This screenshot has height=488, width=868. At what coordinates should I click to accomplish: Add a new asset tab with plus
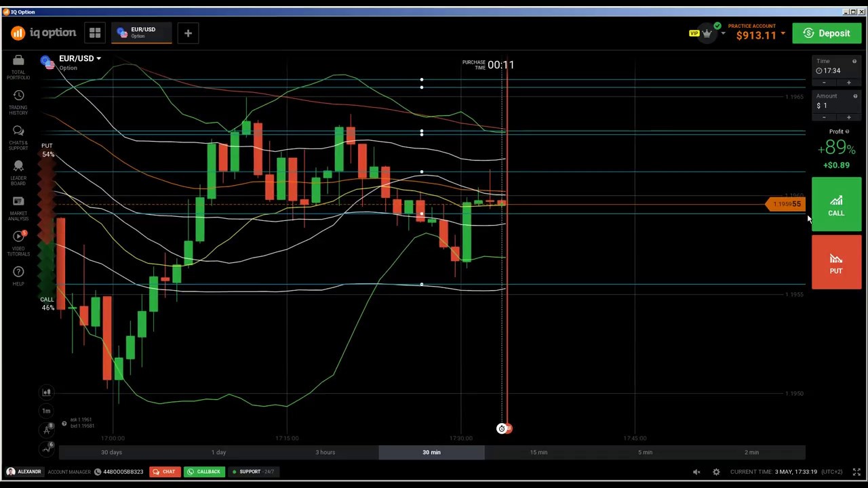[188, 33]
